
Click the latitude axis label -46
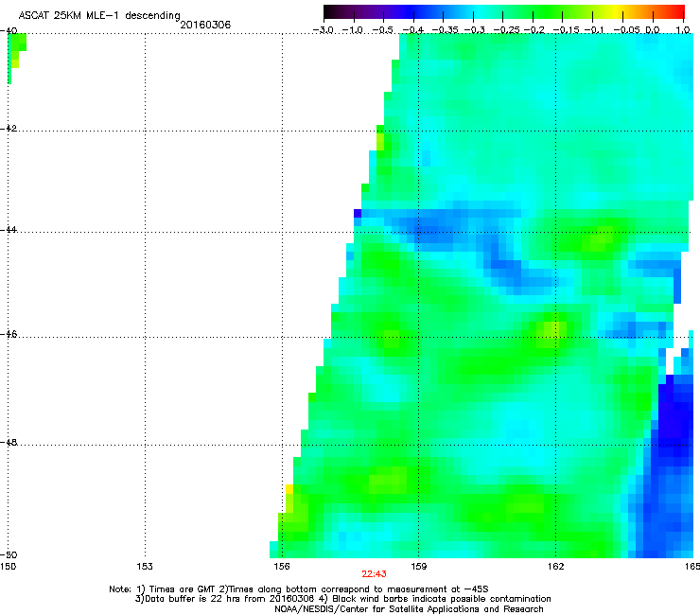pyautogui.click(x=9, y=335)
